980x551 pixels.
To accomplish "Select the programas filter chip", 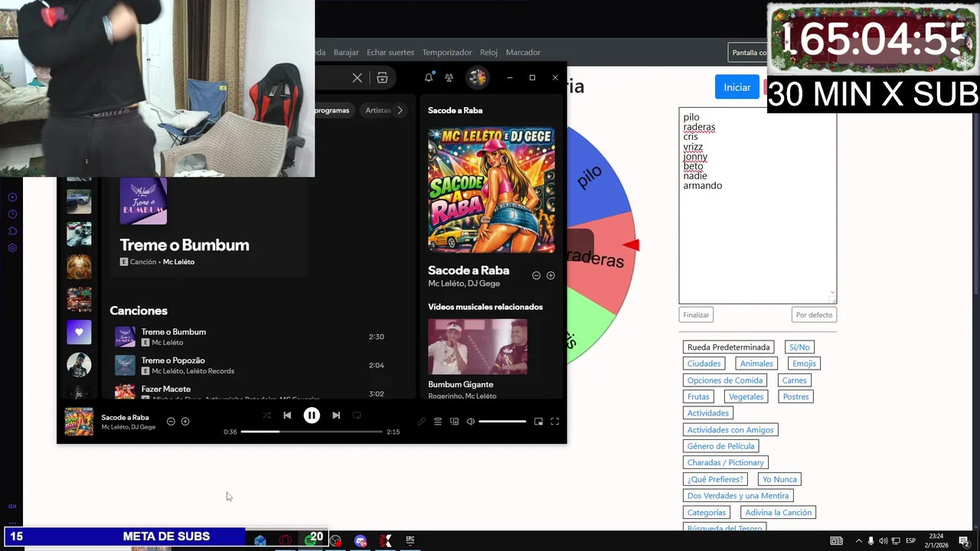I will point(334,110).
